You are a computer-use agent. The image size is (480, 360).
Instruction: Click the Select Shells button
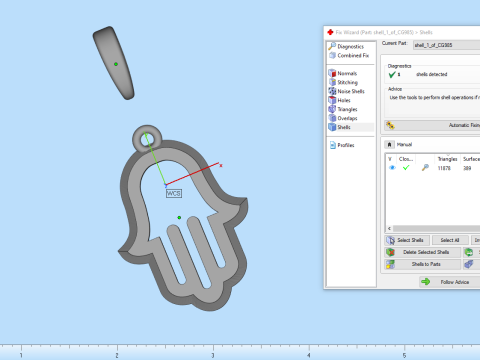point(407,240)
